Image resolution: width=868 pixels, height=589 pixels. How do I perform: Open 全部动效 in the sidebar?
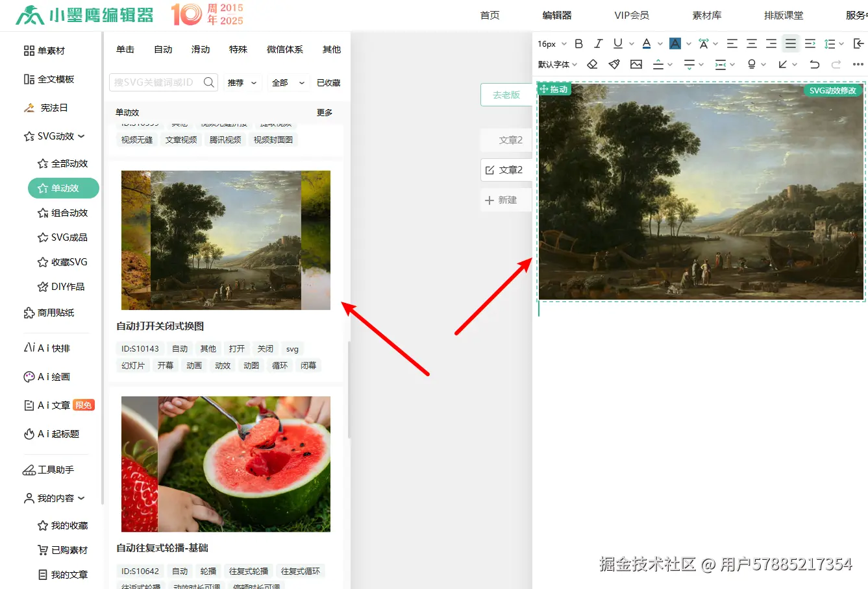[x=62, y=163]
